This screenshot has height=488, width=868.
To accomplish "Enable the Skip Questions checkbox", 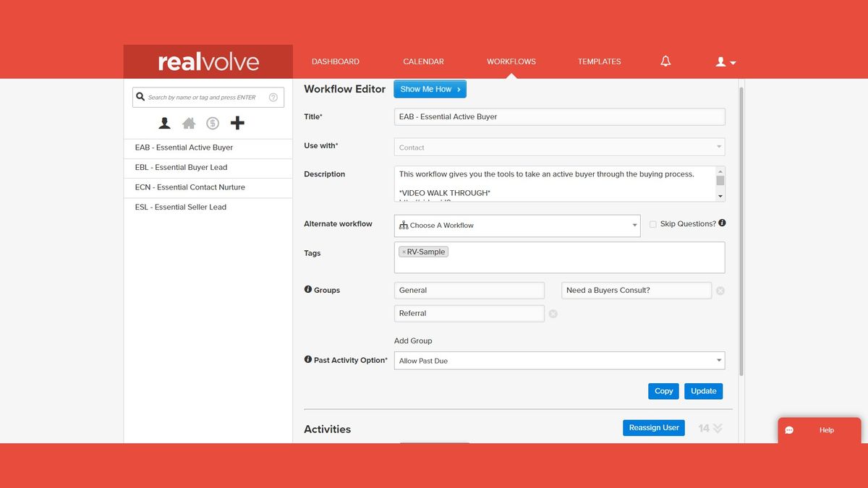I will tap(653, 223).
